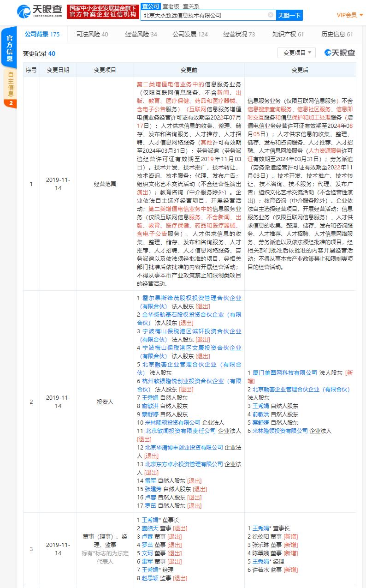This screenshot has width=366, height=588.
Task: Select the 查老板 search tab
Action: tap(171, 6)
